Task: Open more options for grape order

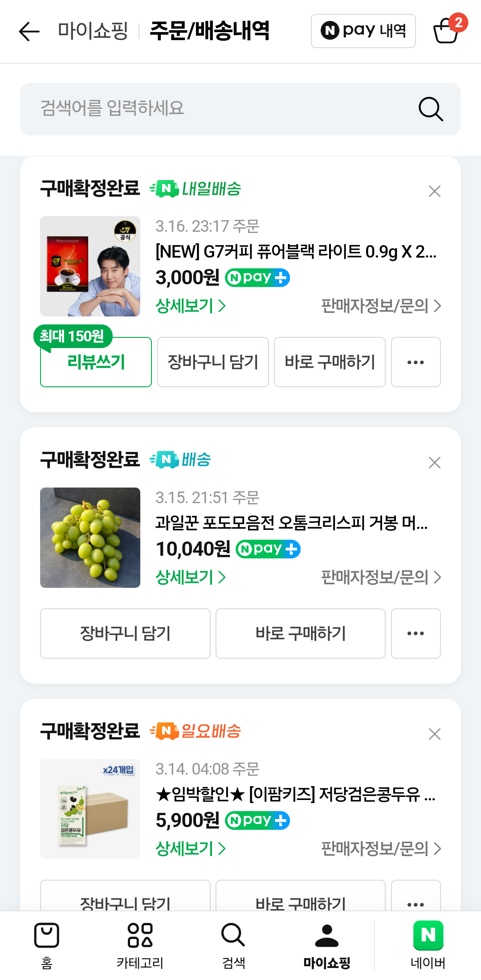Action: (416, 633)
